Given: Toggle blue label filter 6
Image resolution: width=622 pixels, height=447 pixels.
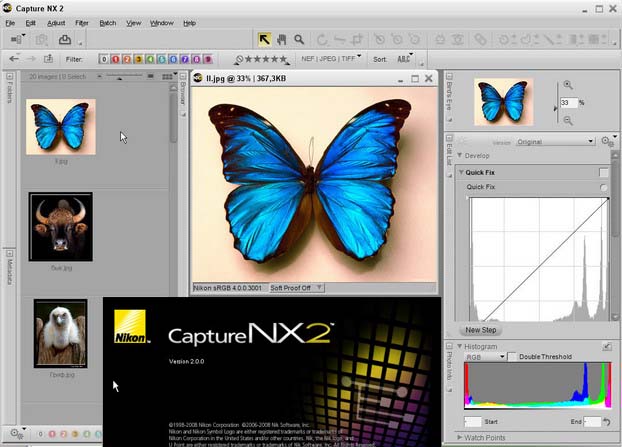Looking at the screenshot, I should (x=173, y=59).
